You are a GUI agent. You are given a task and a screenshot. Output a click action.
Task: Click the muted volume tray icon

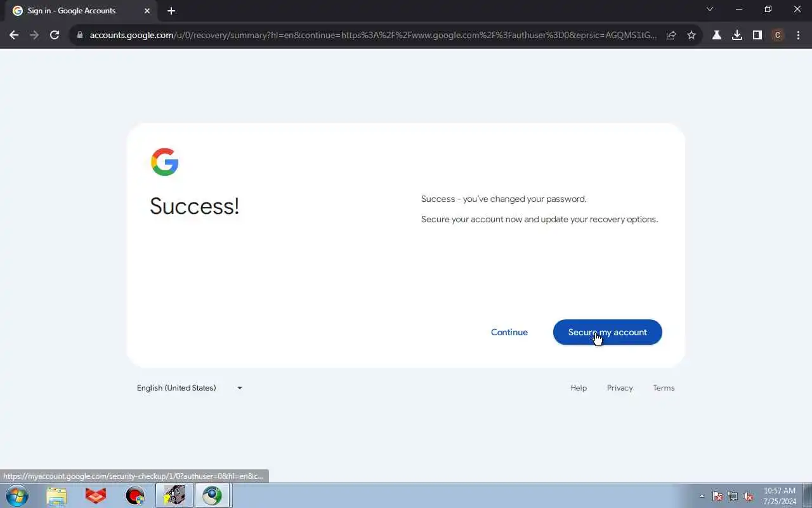pos(748,496)
